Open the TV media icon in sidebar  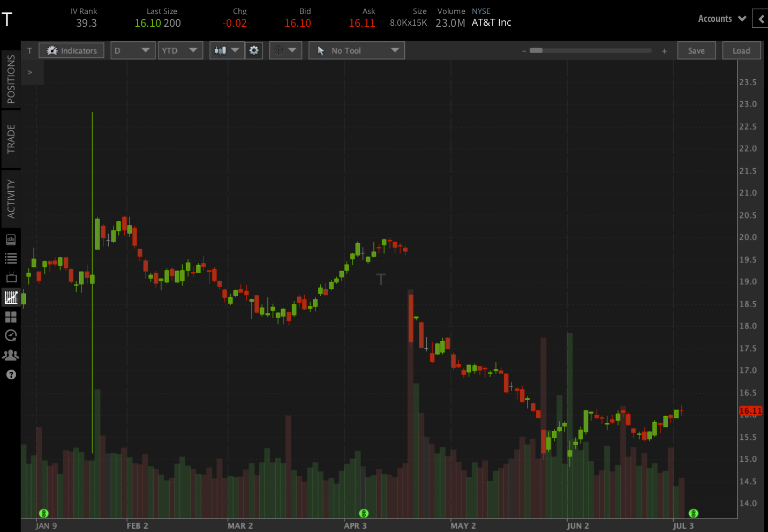click(x=11, y=278)
